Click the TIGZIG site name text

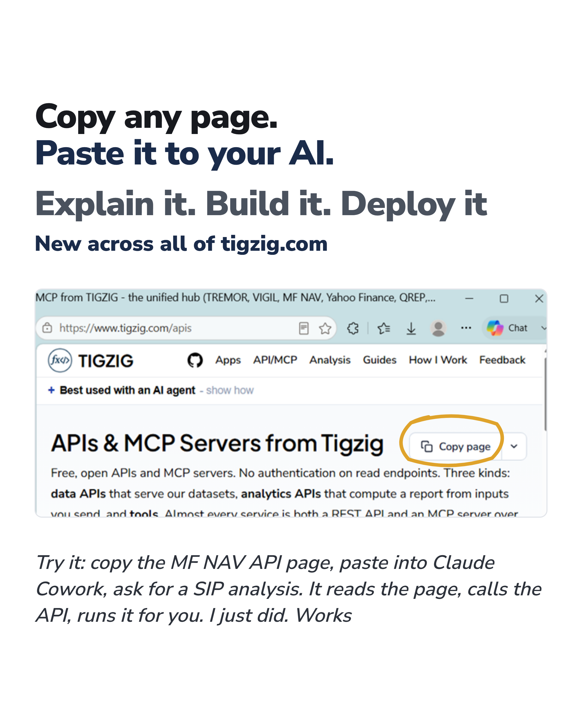[x=106, y=360]
